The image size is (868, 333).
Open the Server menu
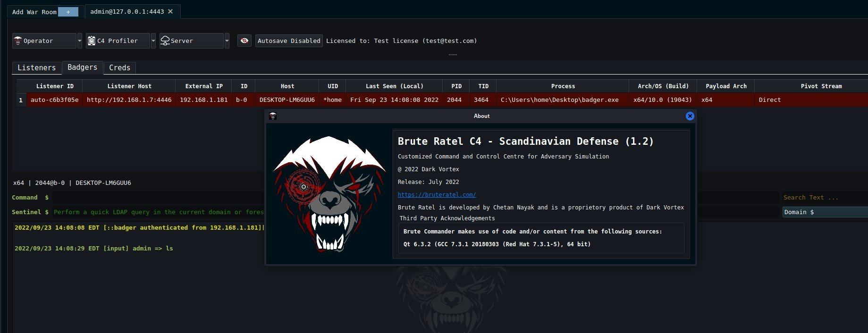tap(192, 41)
